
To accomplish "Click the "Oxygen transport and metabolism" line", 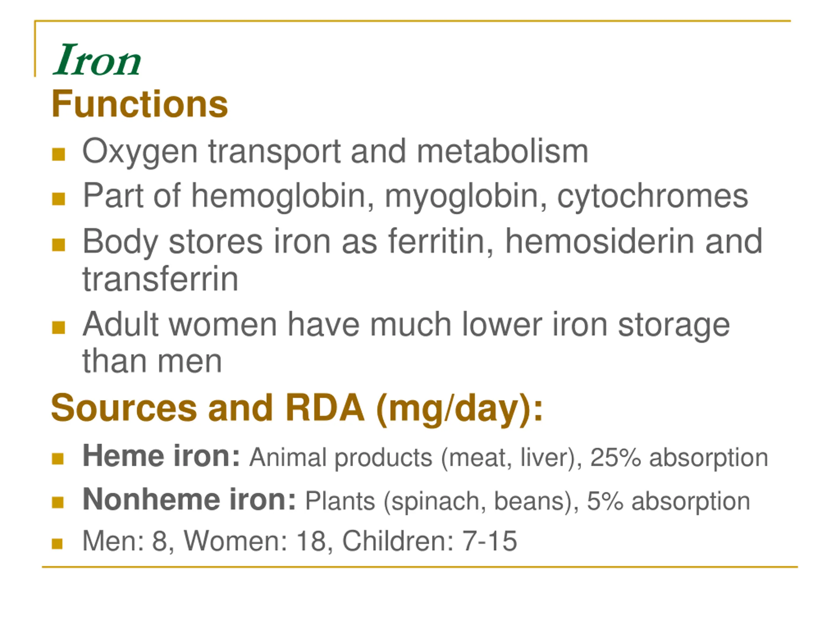I will click(335, 152).
